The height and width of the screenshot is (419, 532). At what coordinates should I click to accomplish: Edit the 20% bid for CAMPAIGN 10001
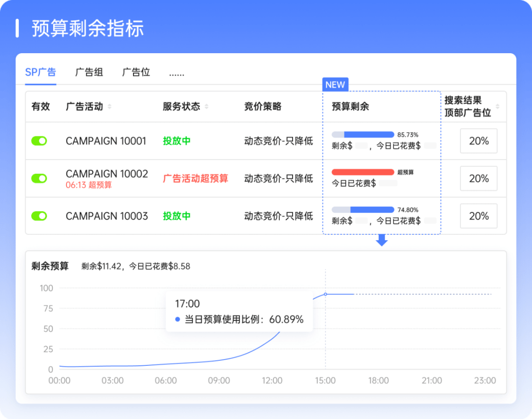click(x=478, y=141)
